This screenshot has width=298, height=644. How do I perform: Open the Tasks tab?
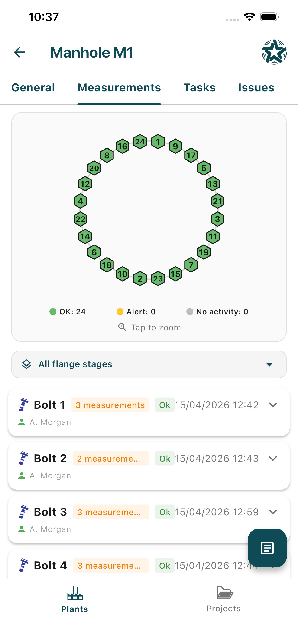click(x=199, y=87)
